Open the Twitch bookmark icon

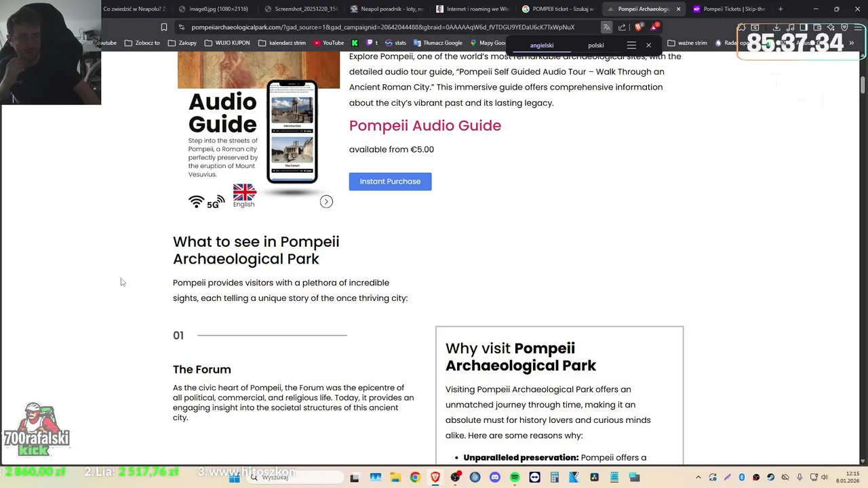tap(372, 43)
